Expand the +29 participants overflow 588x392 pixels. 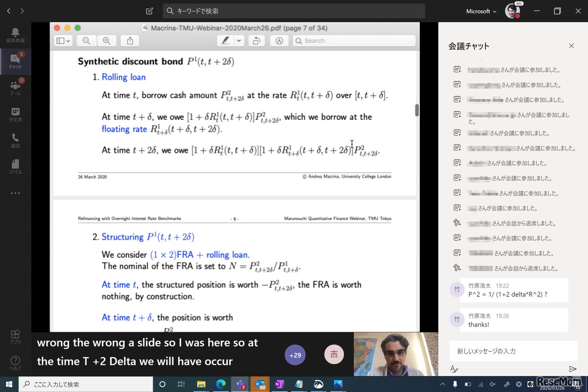(x=295, y=355)
